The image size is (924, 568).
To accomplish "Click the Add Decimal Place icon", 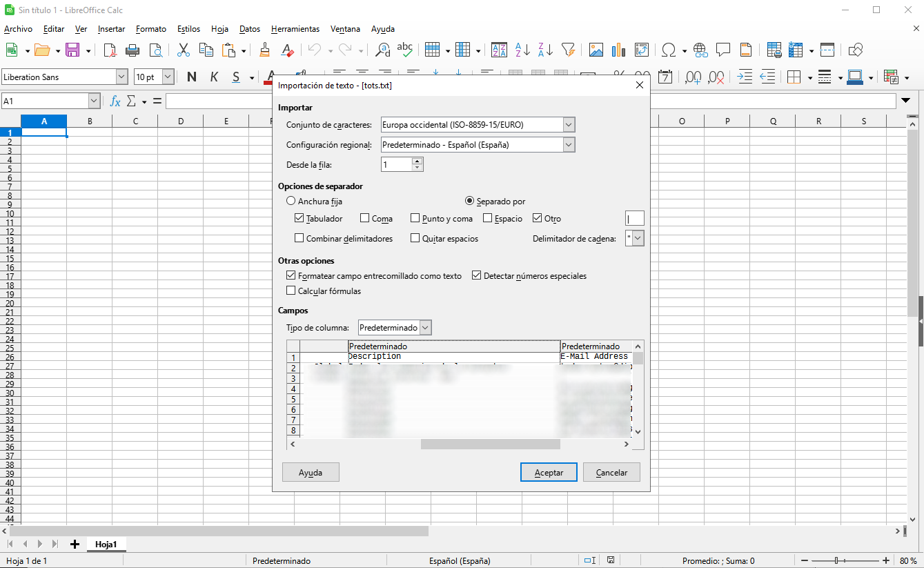I will click(693, 77).
